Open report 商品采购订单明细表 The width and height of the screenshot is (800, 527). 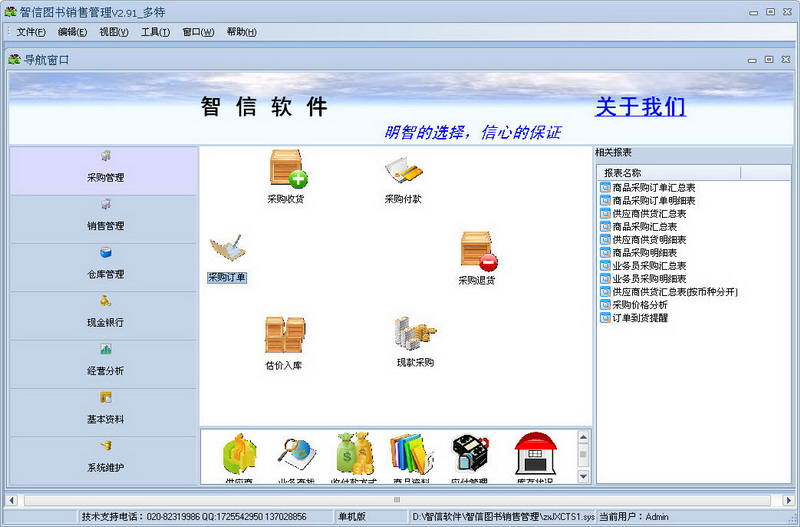pos(648,200)
